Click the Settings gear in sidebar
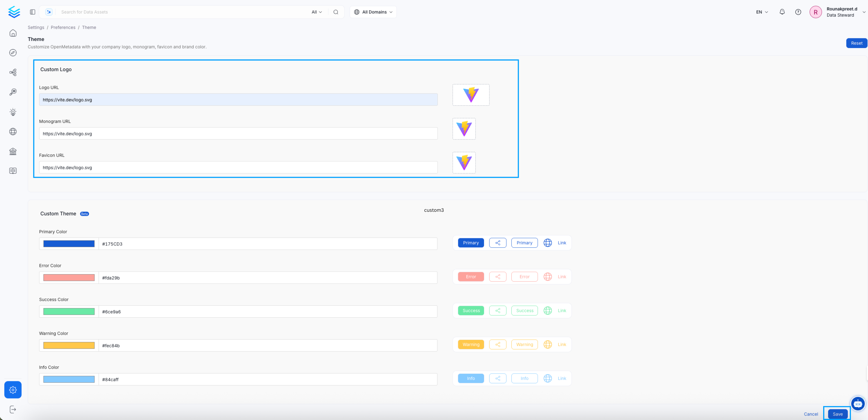This screenshot has height=420, width=868. click(x=13, y=390)
